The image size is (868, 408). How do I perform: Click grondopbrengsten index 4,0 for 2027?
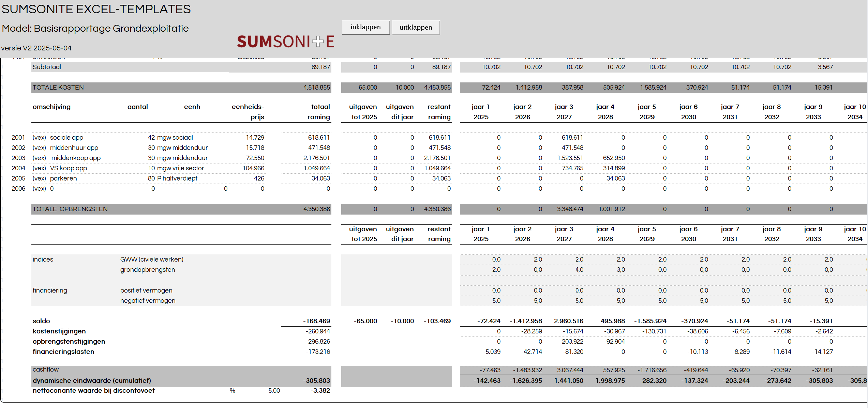coord(579,270)
